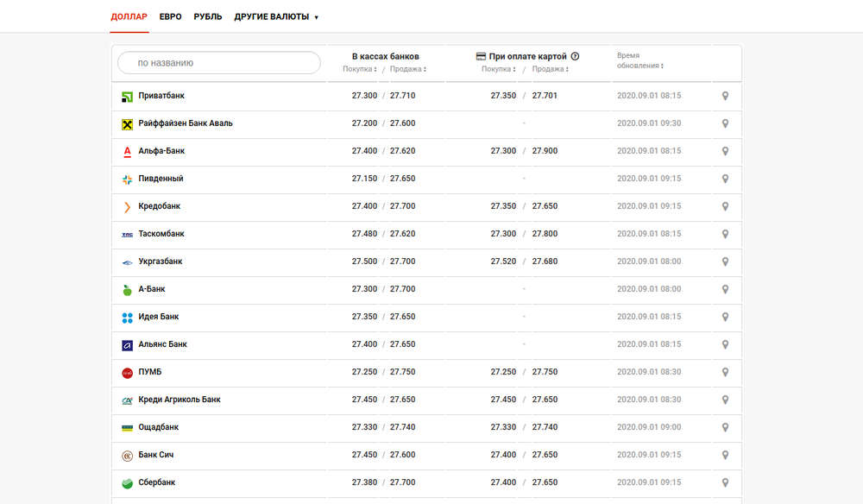Click the Альянс Банк map pin
863x504 pixels.
(726, 344)
